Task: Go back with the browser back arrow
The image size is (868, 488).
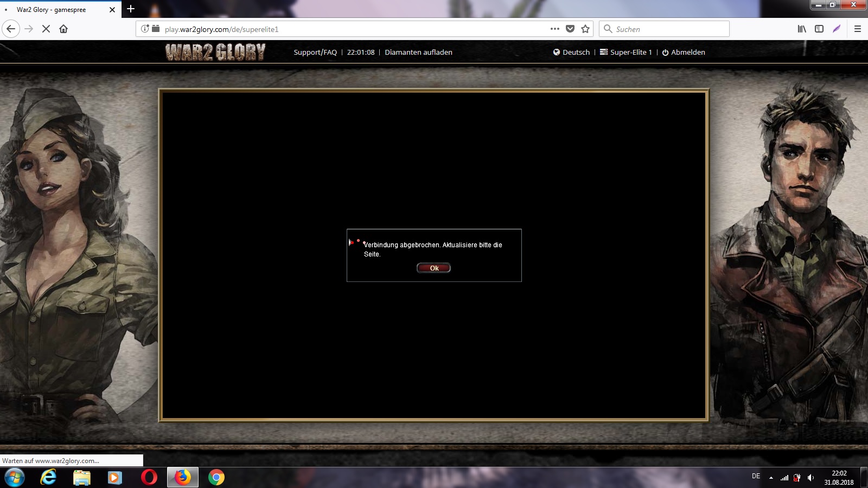Action: (x=11, y=29)
